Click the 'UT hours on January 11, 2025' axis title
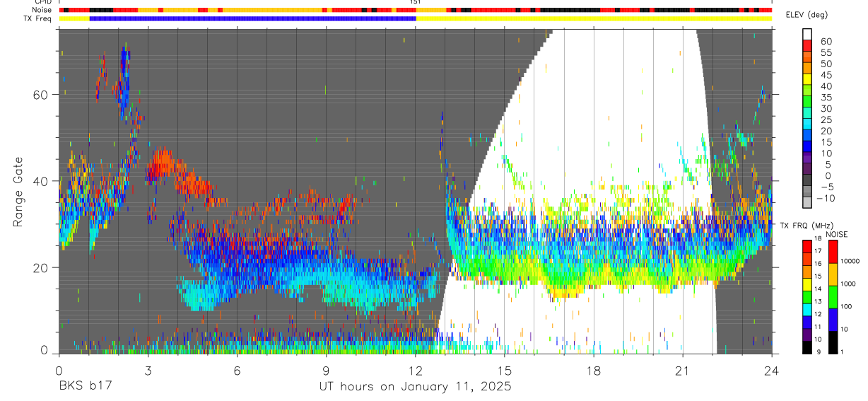Image resolution: width=868 pixels, height=401 pixels. pos(415,387)
